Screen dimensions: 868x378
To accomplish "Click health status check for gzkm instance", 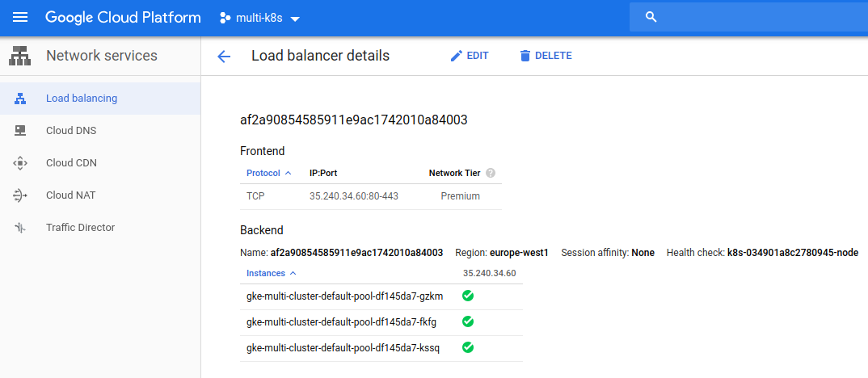I will click(x=468, y=296).
